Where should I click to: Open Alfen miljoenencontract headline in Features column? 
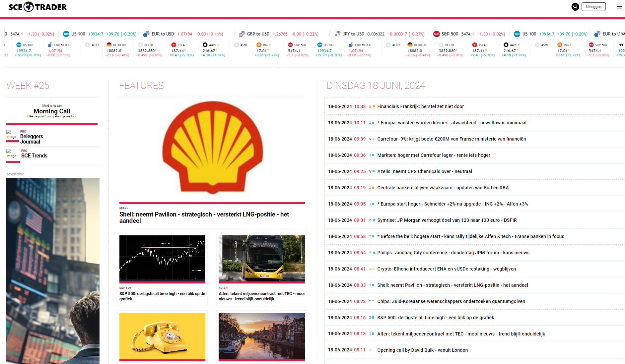pyautogui.click(x=262, y=296)
